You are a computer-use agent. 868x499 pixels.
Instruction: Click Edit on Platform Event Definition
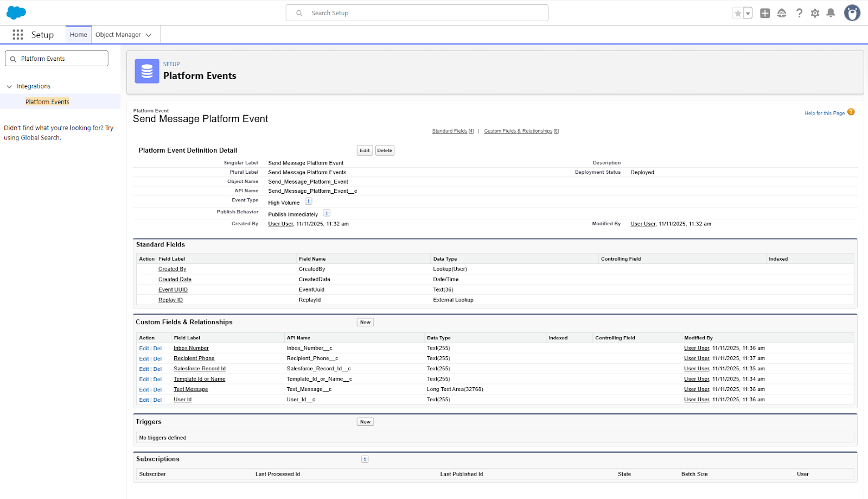365,150
